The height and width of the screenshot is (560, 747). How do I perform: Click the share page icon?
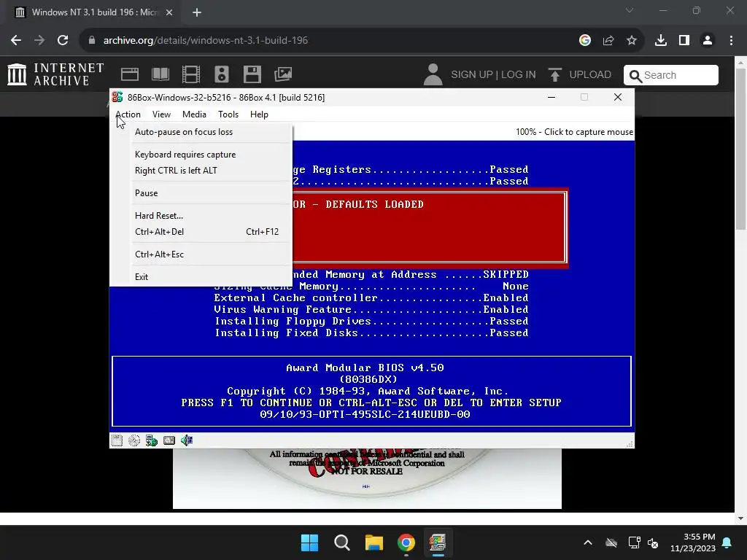(x=608, y=41)
